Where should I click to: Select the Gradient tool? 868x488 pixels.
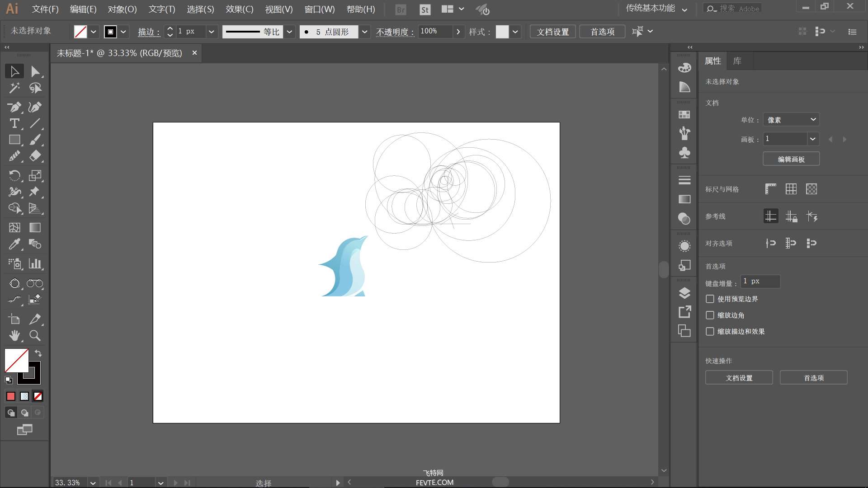[35, 227]
